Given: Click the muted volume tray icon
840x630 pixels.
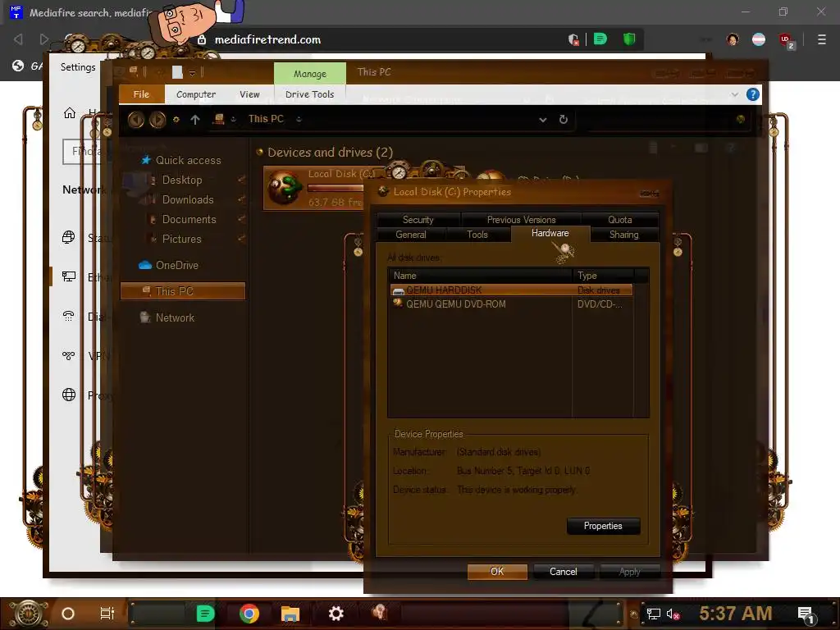Looking at the screenshot, I should [673, 614].
